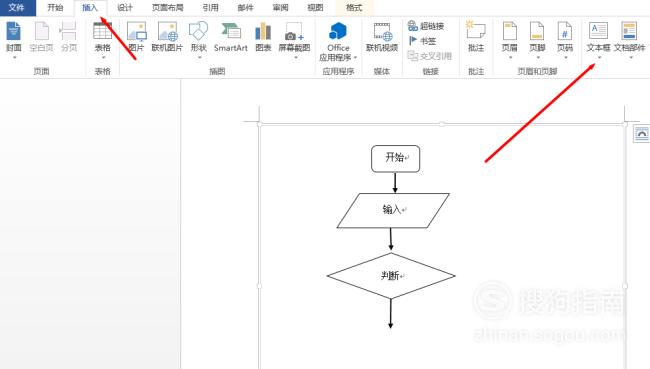Switch to the Review (审阅) tab
This screenshot has height=369, width=650.
click(x=281, y=7)
